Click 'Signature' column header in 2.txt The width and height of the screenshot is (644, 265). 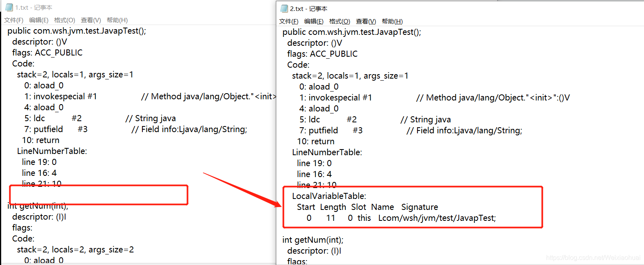pyautogui.click(x=419, y=207)
